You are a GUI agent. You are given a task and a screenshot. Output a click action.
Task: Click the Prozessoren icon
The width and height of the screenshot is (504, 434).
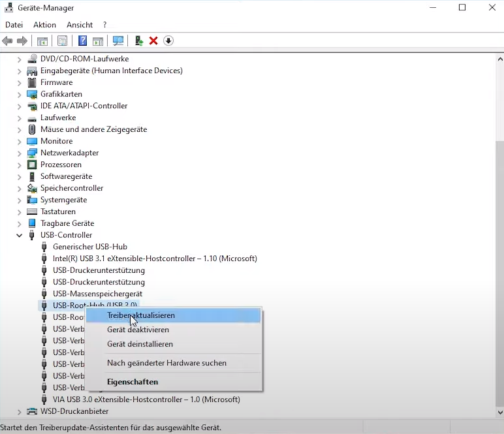point(32,164)
